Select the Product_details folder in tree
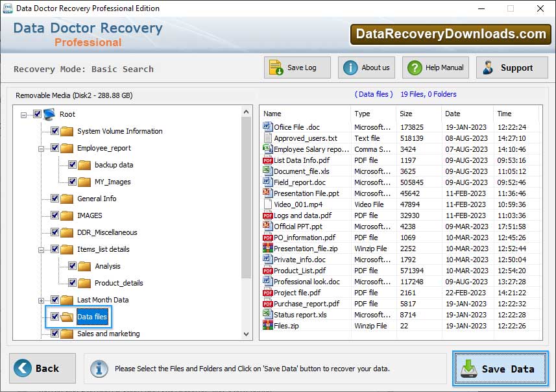Image resolution: width=556 pixels, height=392 pixels. [x=119, y=283]
